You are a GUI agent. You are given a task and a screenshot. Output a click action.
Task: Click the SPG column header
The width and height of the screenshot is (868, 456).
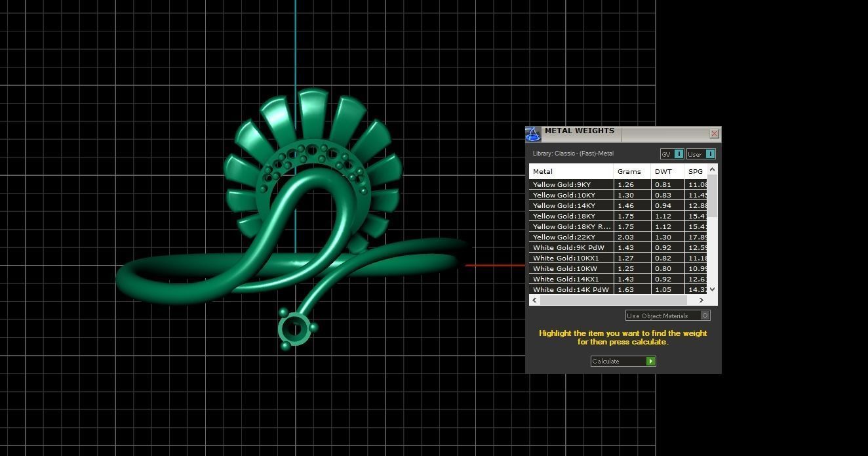[696, 171]
